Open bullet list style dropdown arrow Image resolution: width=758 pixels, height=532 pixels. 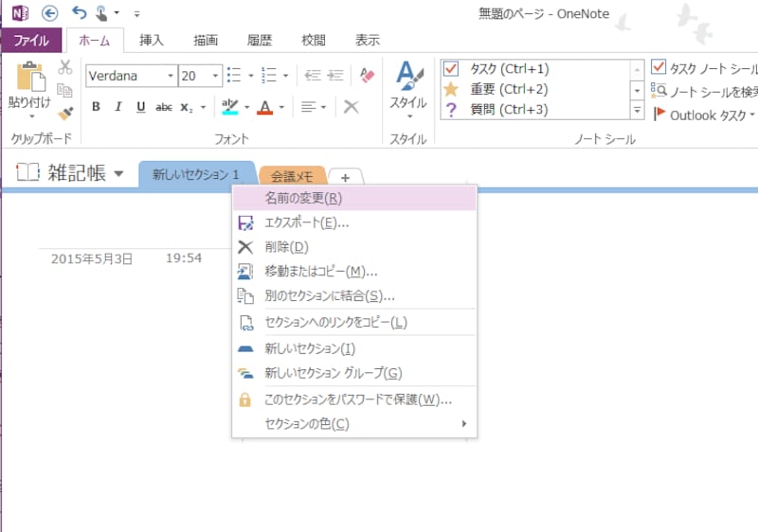tap(251, 76)
